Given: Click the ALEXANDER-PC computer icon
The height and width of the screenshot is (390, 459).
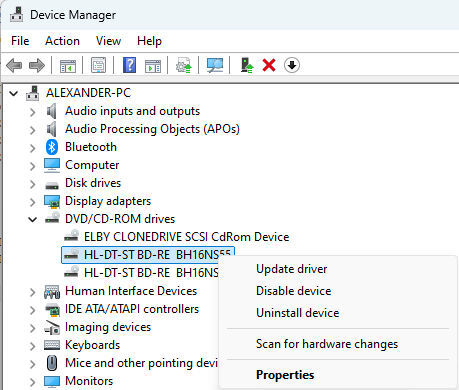Looking at the screenshot, I should pyautogui.click(x=33, y=93).
